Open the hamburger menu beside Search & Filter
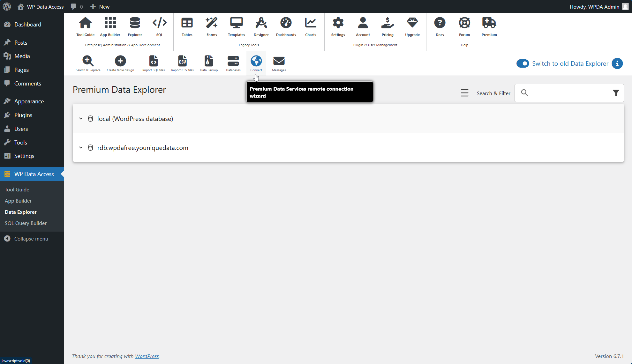 tap(464, 93)
